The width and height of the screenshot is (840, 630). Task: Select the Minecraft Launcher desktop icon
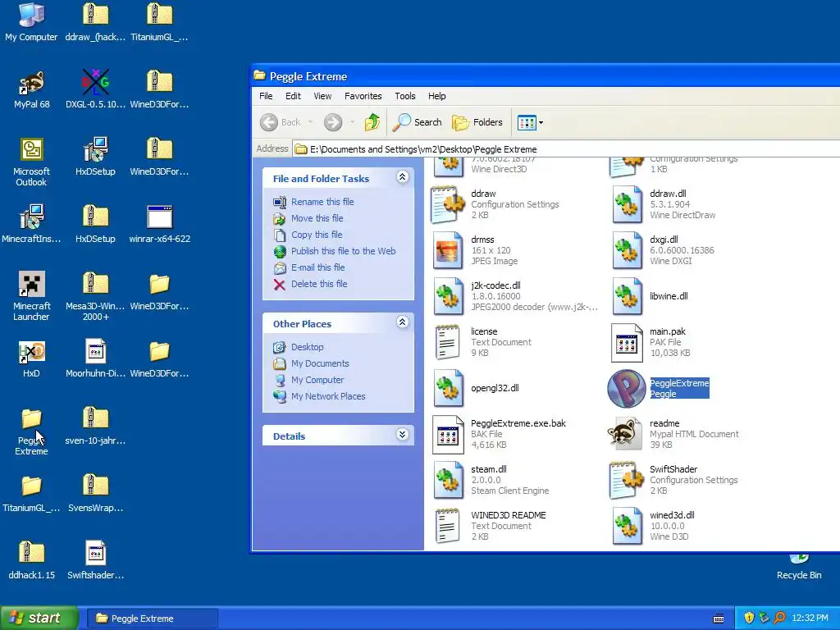click(x=31, y=295)
